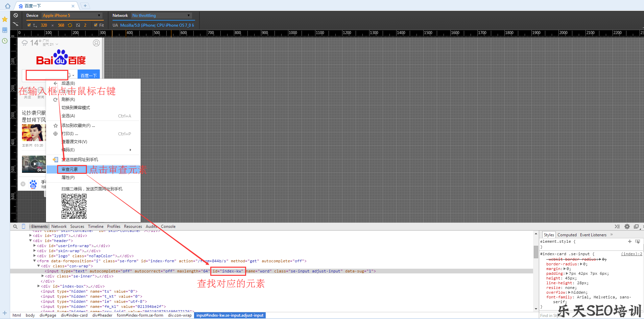Click the dock-to-window icon in DevTools
644x319 pixels.
click(x=636, y=227)
